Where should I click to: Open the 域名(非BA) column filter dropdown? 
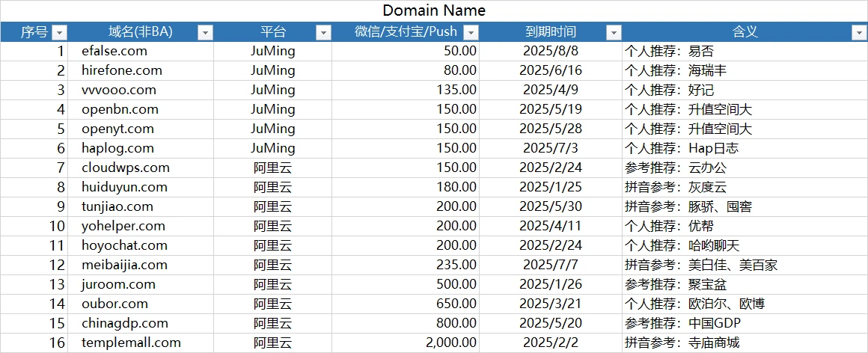pos(204,32)
